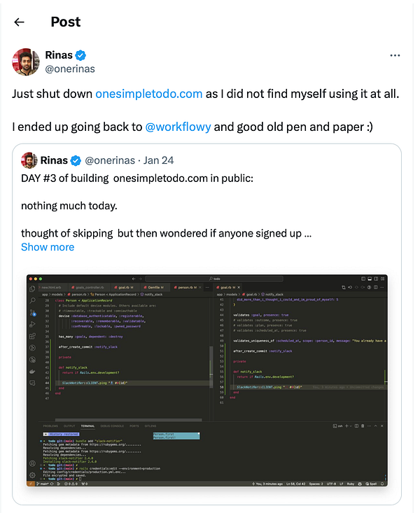The height and width of the screenshot is (513, 420).
Task: Click Rinas's profile avatar on the post
Action: click(25, 62)
